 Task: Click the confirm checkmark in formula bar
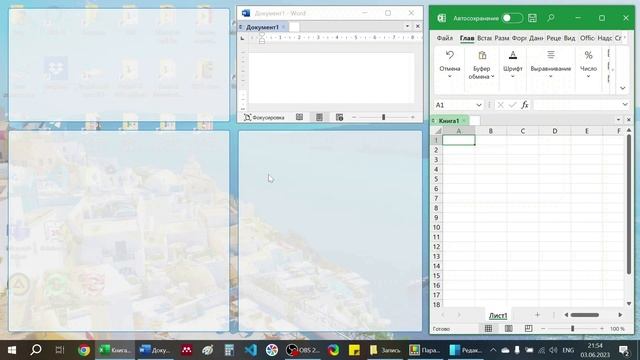[513, 105]
